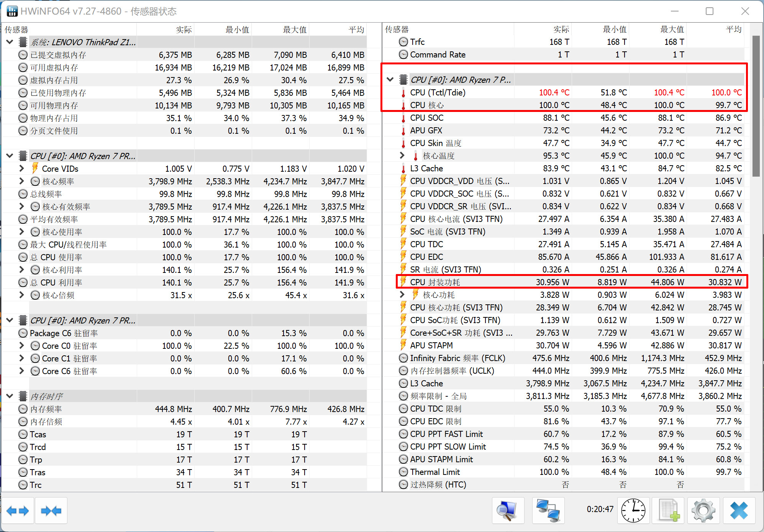
Task: Start logging with the document-plus icon
Action: pos(668,511)
